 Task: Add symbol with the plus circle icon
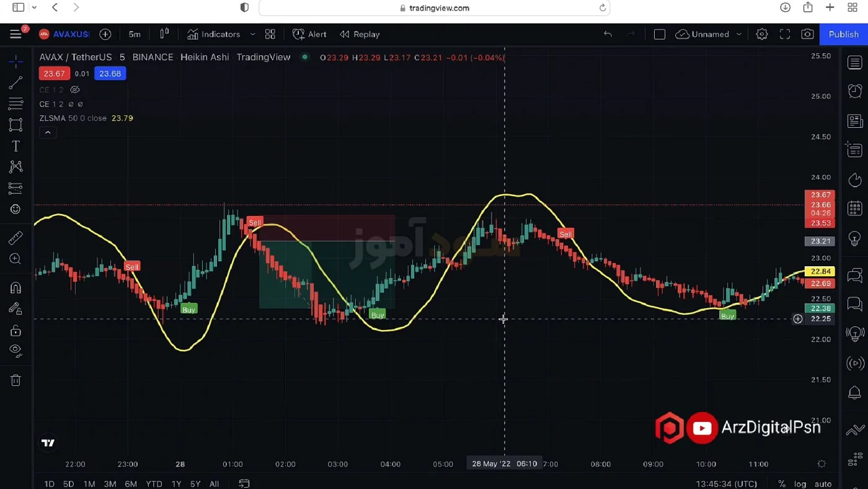click(x=105, y=34)
